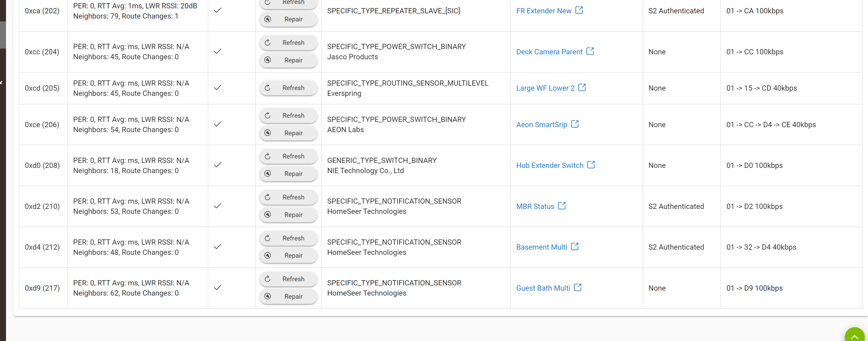Select route text 01 -> 15 -> CD 40kbps
The image size is (868, 341).
click(x=761, y=88)
